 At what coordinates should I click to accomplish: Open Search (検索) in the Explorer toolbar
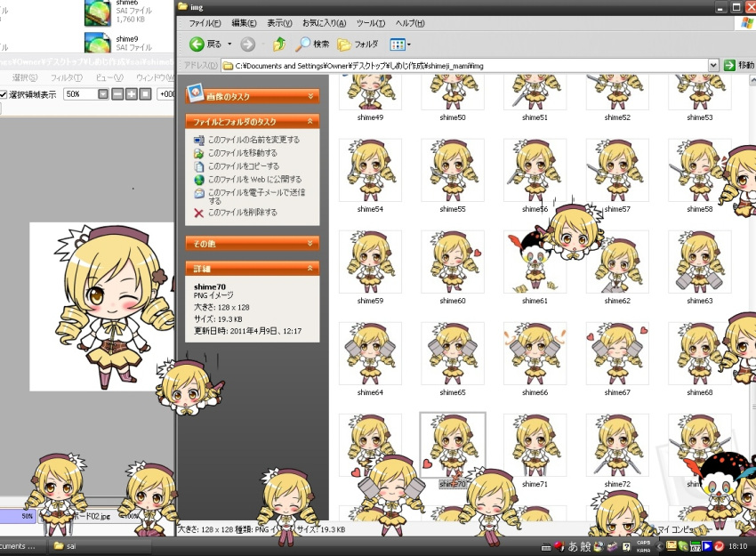(312, 44)
